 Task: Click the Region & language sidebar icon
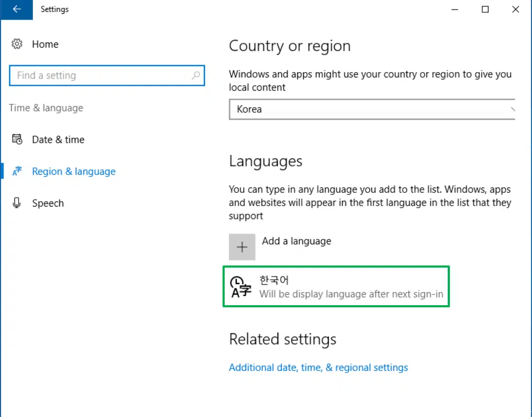point(17,171)
